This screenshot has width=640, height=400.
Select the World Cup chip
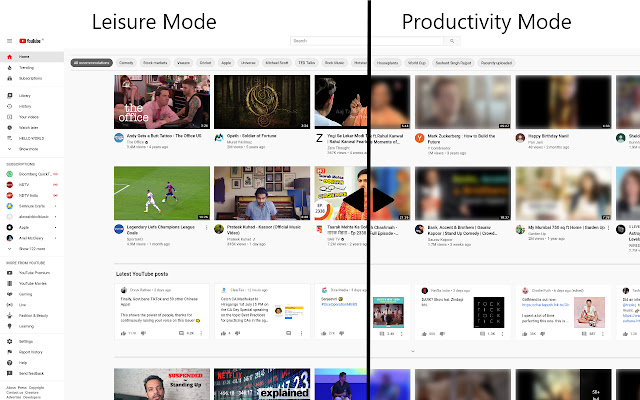[x=417, y=63]
